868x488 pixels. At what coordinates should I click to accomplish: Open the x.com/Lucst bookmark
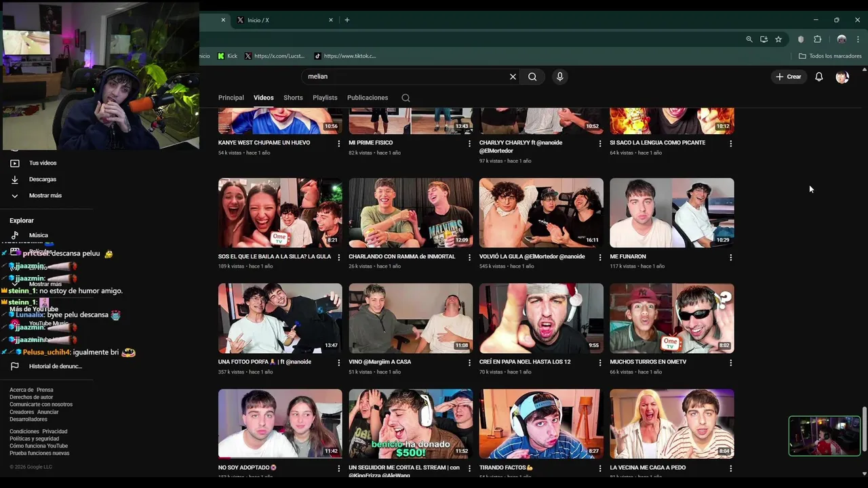275,56
